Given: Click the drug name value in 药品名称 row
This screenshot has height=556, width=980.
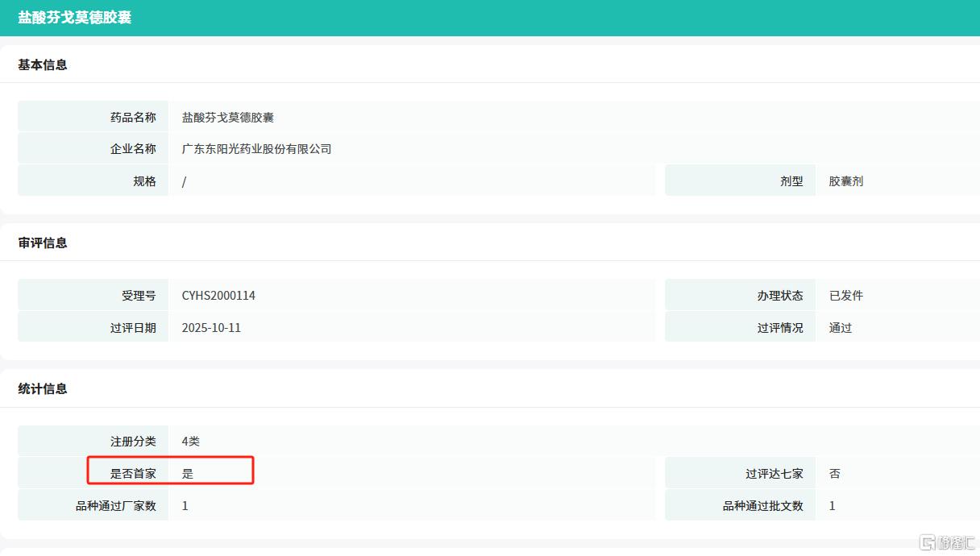Looking at the screenshot, I should click(228, 117).
